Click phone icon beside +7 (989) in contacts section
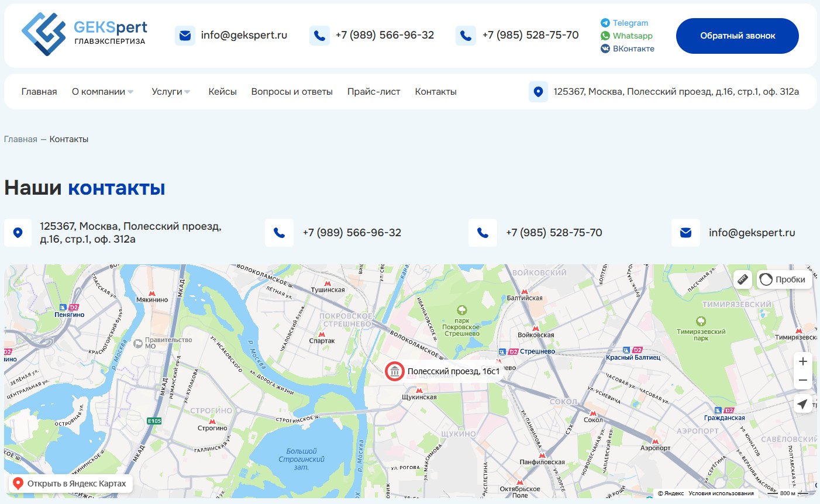The width and height of the screenshot is (820, 504). coord(280,233)
